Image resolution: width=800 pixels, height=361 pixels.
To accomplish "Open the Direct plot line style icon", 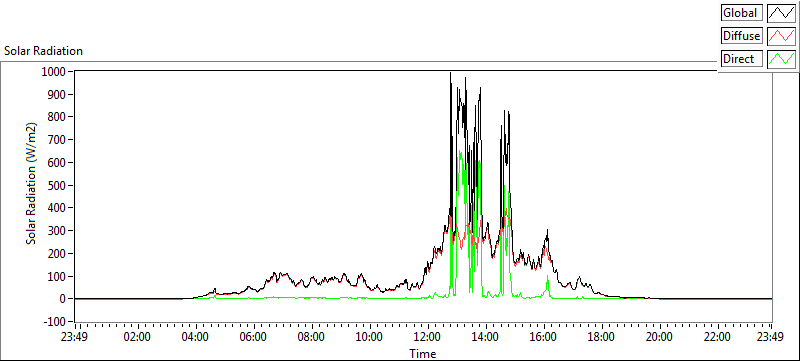I will click(781, 59).
